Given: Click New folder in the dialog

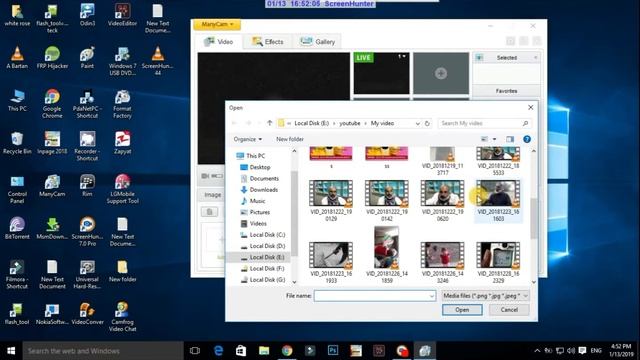Looking at the screenshot, I should 290,139.
